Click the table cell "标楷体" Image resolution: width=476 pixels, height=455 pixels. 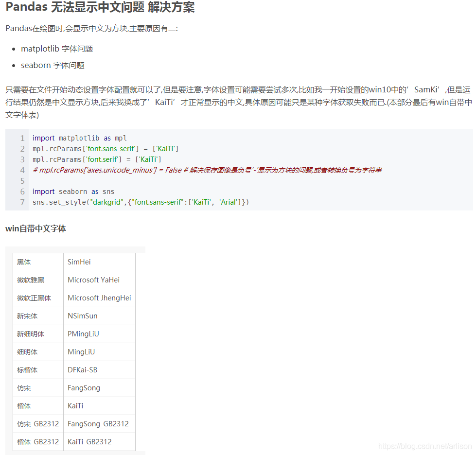click(38, 370)
